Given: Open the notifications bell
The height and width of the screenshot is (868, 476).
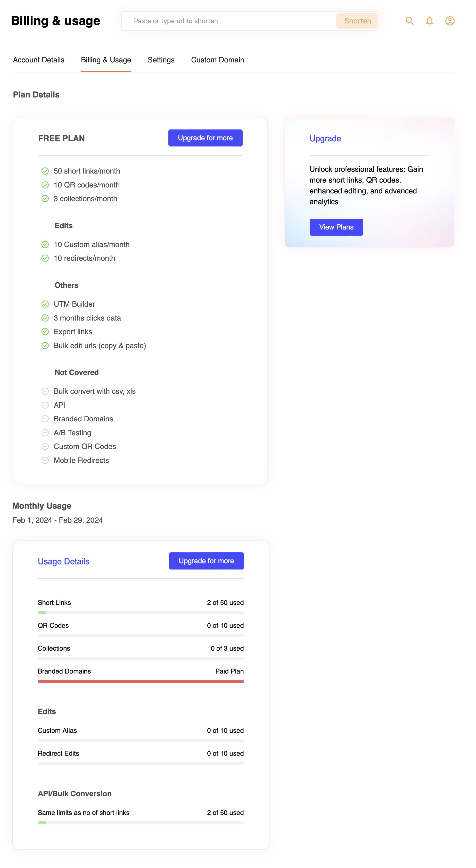Looking at the screenshot, I should (x=429, y=21).
